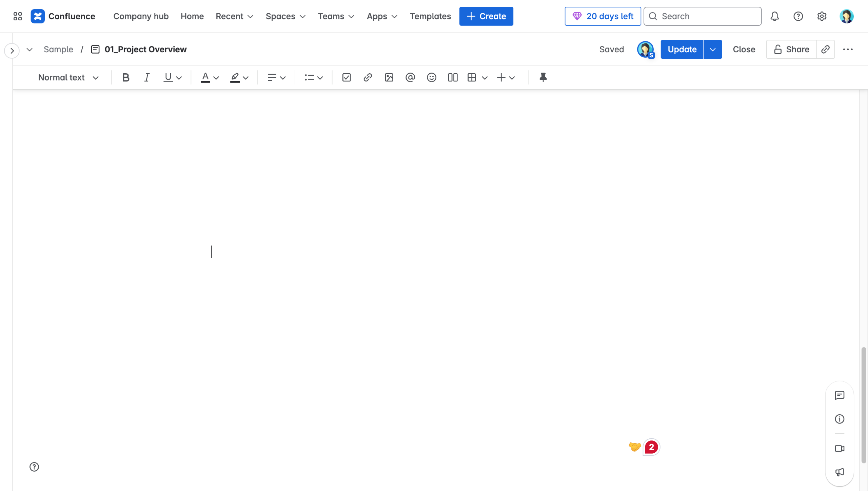Open the feedback megaphone icon
Screen dimensions: 868x491
[840, 472]
